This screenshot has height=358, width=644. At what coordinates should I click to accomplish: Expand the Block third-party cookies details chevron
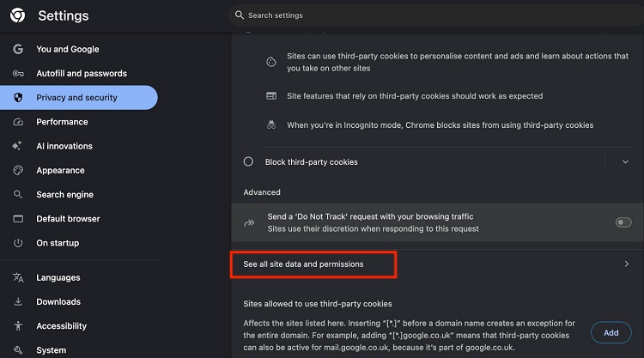[624, 161]
